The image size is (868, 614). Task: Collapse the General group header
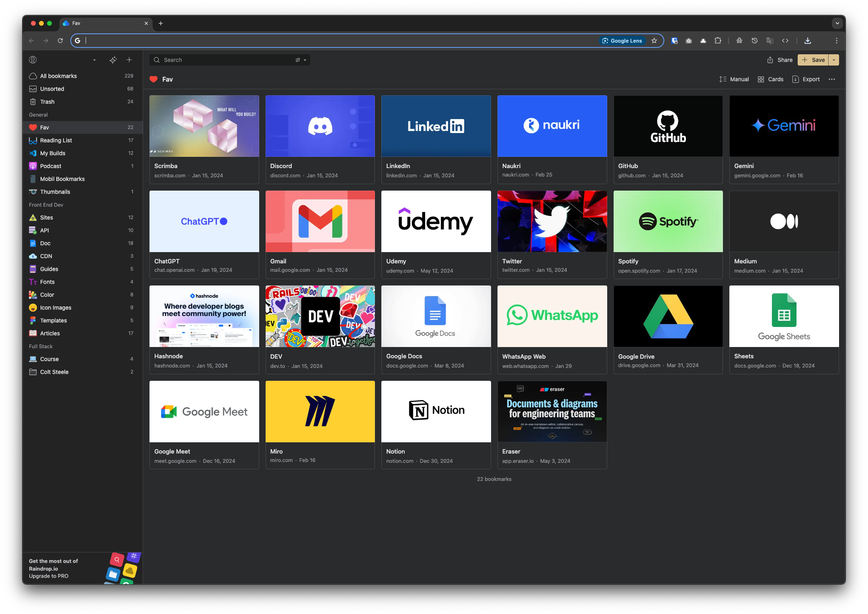tap(38, 115)
